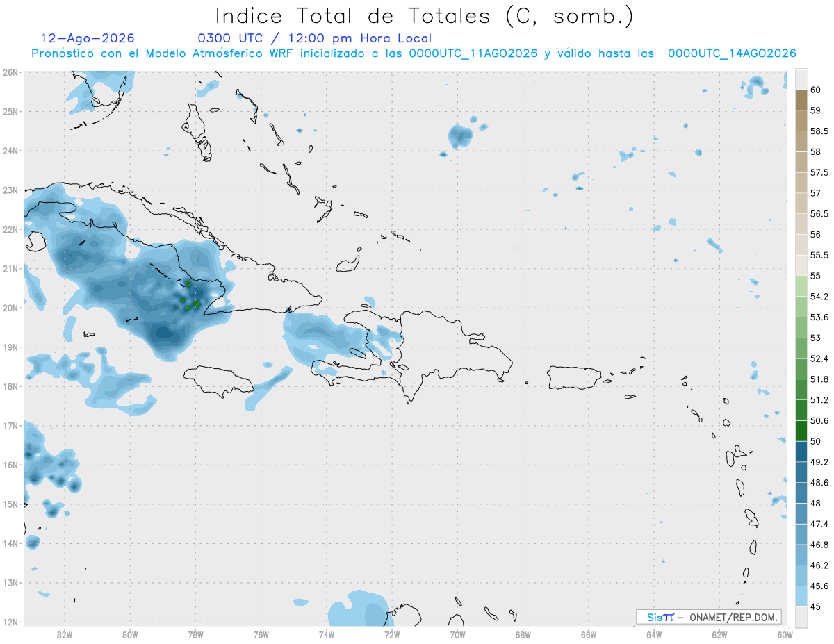Screen dimensions: 834x644
Task: Click legend value "54.2"
Action: click(x=819, y=297)
